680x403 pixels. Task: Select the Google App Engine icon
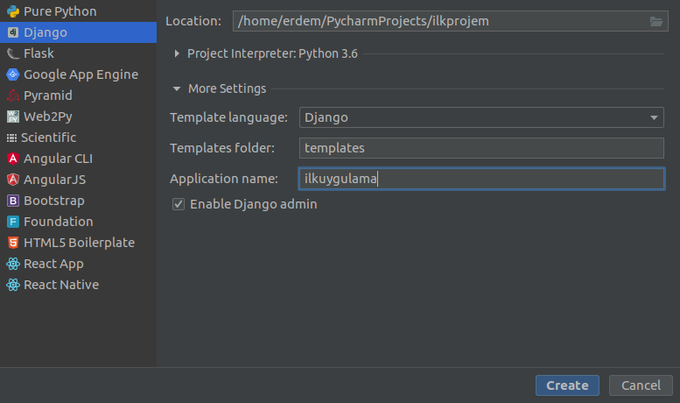pos(13,75)
